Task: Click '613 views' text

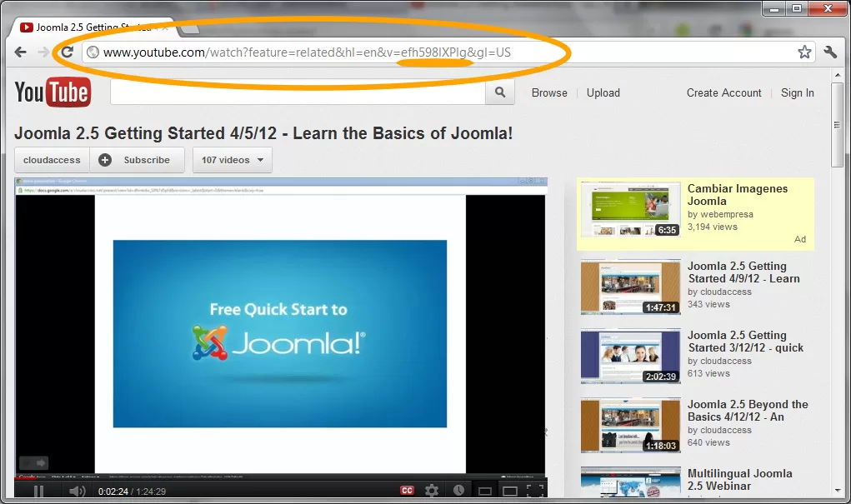Action: point(708,373)
